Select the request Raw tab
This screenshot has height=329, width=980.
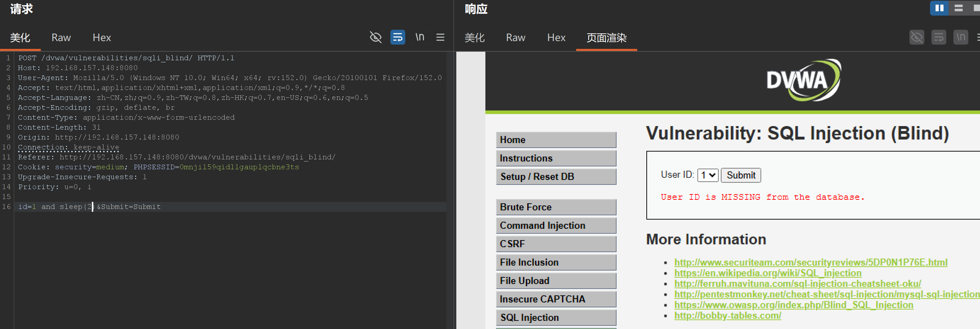pos(61,38)
